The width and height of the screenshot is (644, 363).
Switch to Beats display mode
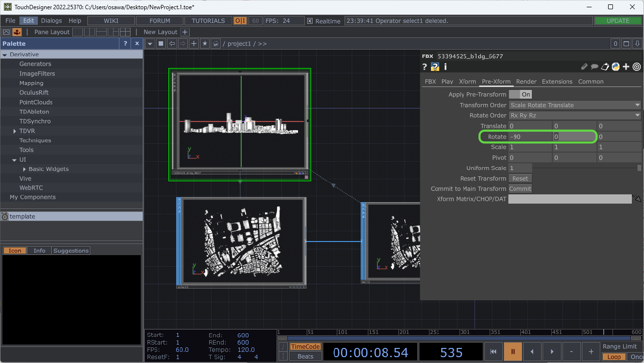click(305, 356)
